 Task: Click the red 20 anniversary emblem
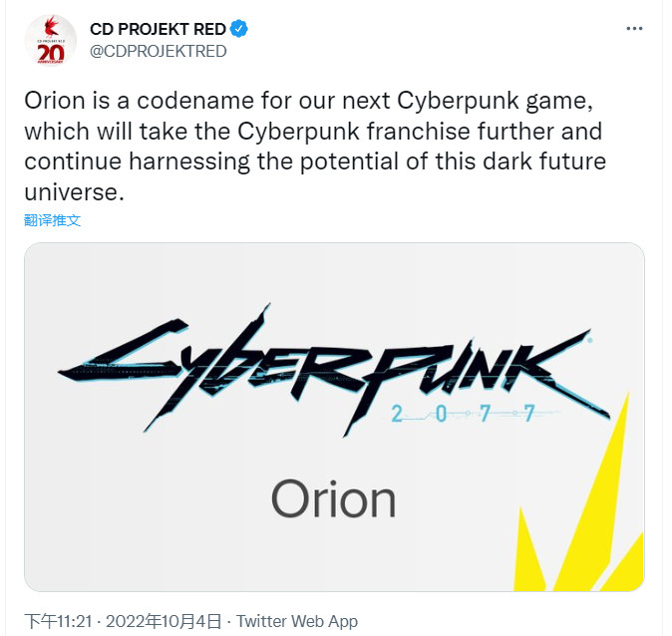51,54
